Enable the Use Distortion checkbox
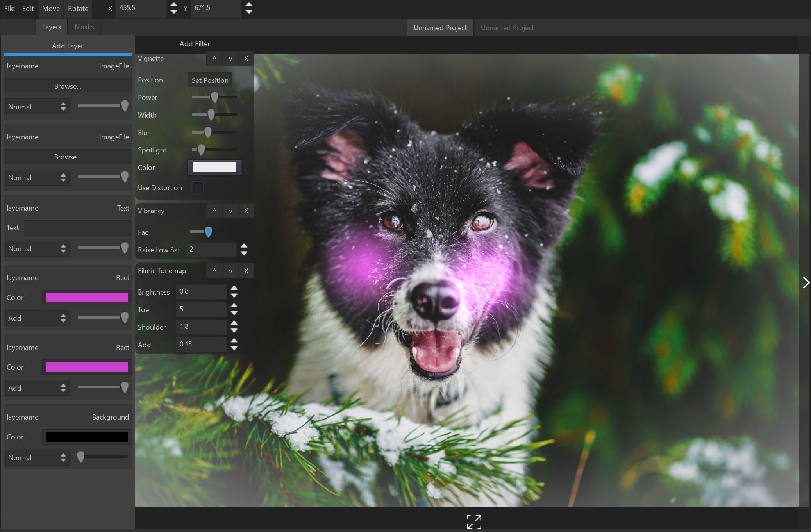 coord(198,187)
